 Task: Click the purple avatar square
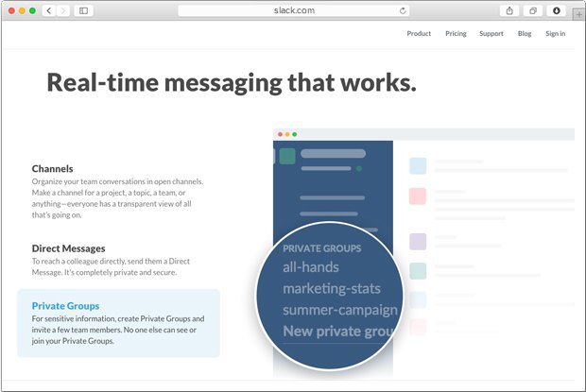click(x=418, y=242)
